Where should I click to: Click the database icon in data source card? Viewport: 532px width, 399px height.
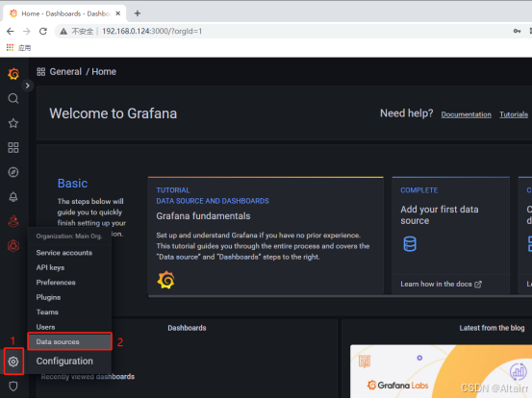410,244
